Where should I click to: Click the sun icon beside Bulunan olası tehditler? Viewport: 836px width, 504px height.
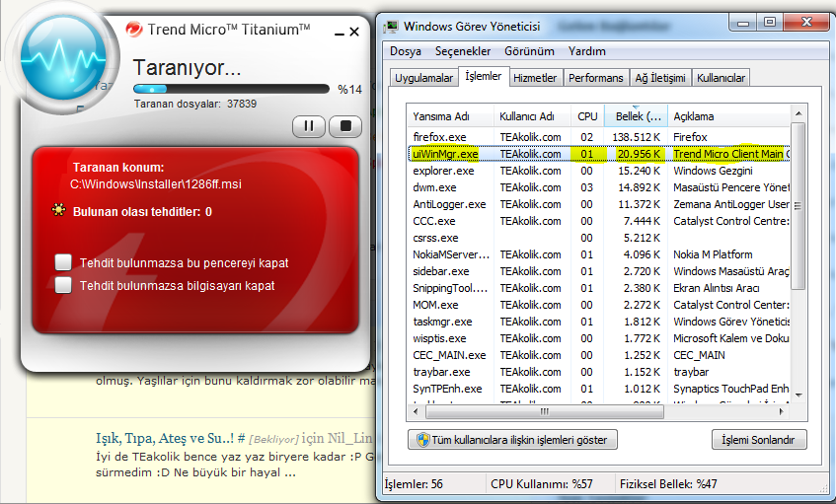[x=58, y=210]
